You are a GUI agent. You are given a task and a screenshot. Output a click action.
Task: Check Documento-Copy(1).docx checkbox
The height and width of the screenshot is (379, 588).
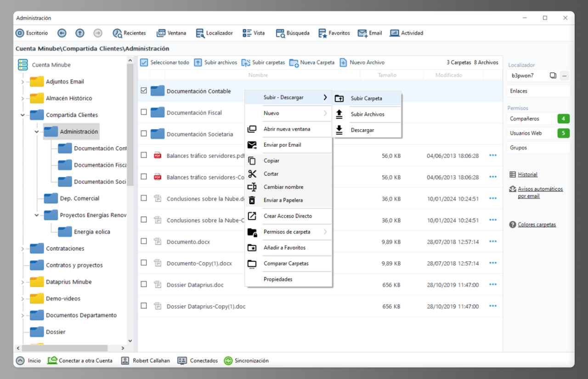[144, 263]
